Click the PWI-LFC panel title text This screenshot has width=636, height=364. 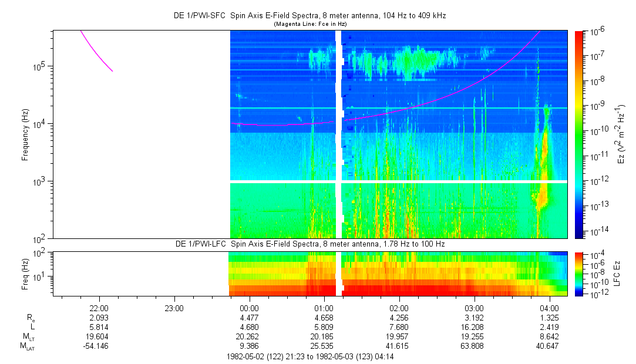(x=311, y=244)
